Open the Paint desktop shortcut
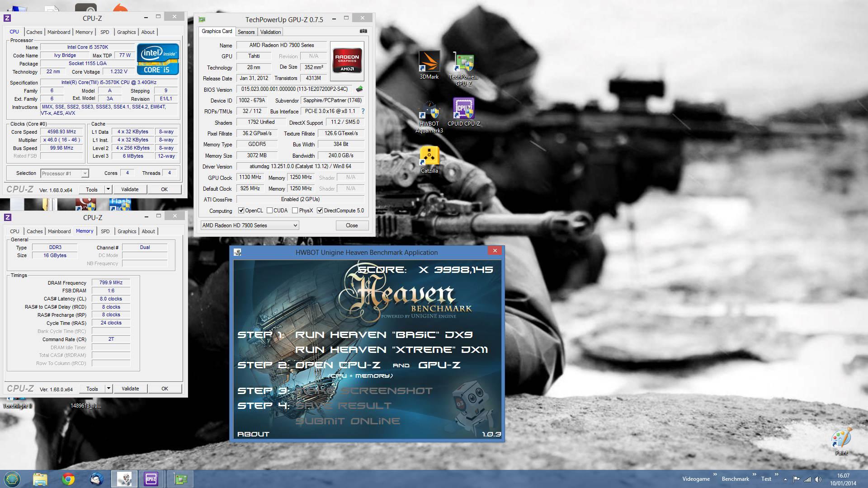 tap(841, 441)
